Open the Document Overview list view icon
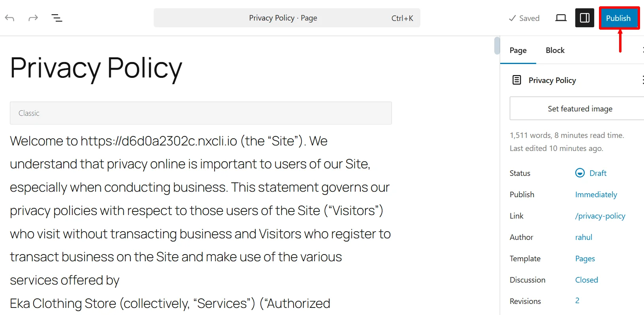This screenshot has width=644, height=315. pos(57,18)
